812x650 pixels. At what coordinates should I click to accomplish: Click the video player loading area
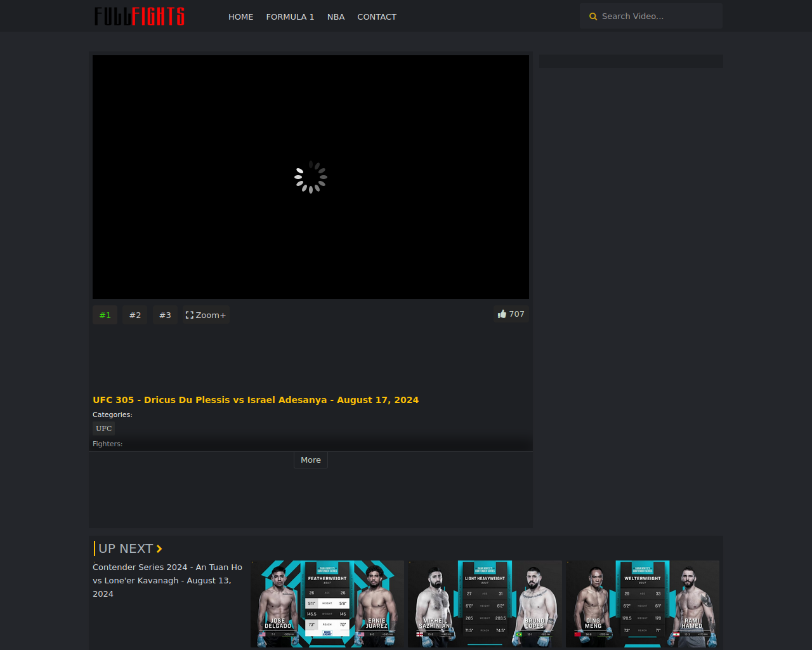pos(311,177)
